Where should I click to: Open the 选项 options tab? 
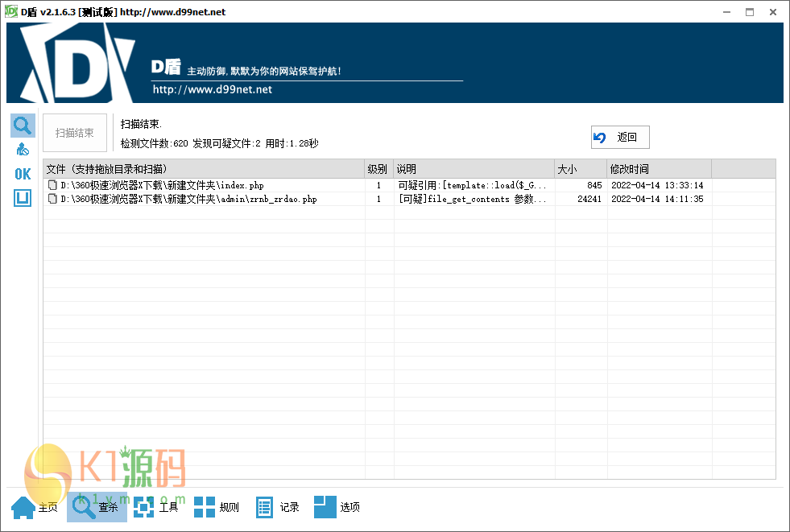click(337, 507)
